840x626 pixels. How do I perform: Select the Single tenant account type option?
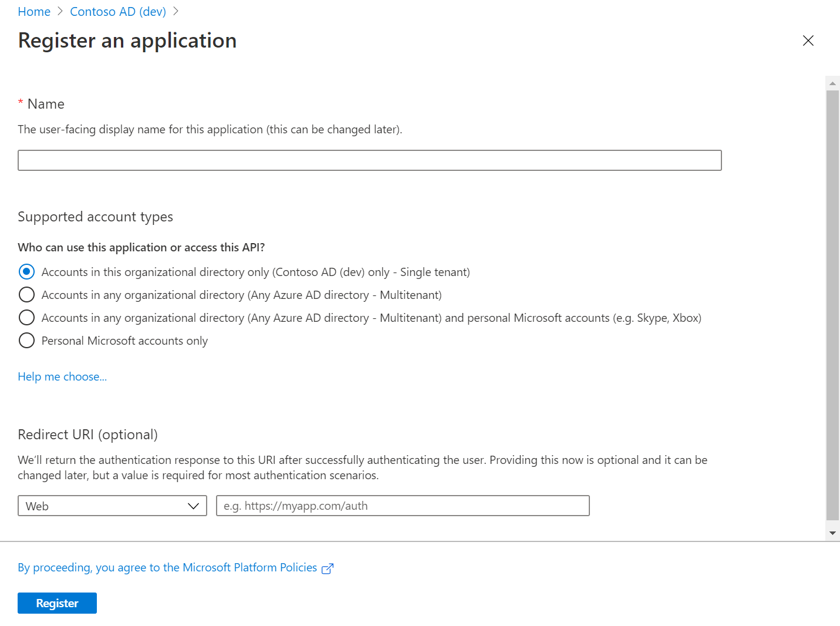(26, 271)
